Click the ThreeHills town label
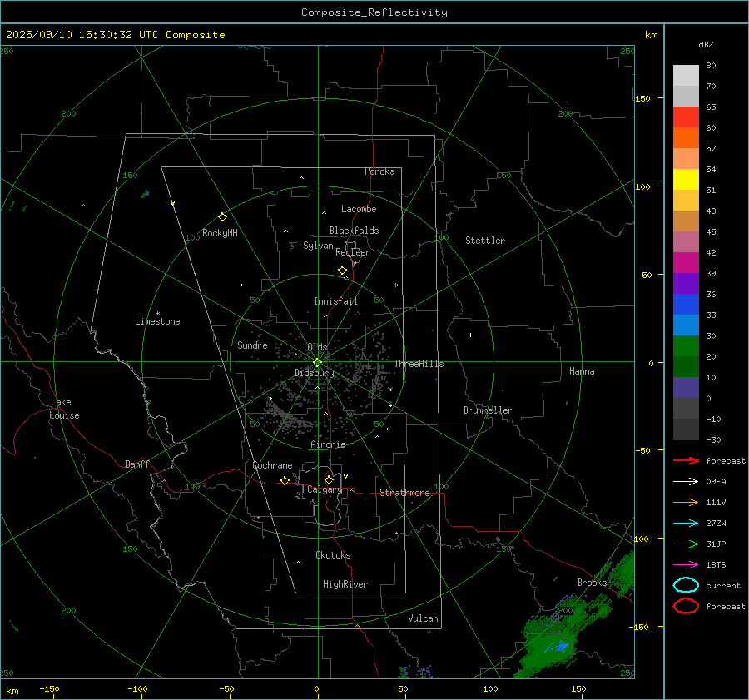Screen dimensions: 749x700 (x=419, y=364)
